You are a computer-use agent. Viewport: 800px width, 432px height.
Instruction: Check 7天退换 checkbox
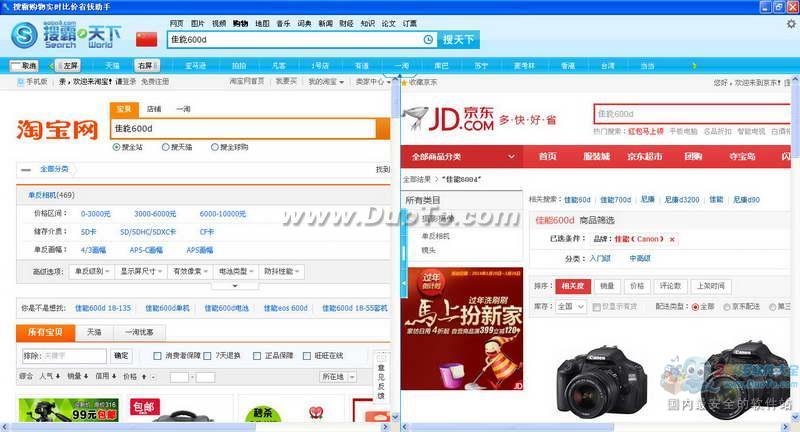point(207,355)
